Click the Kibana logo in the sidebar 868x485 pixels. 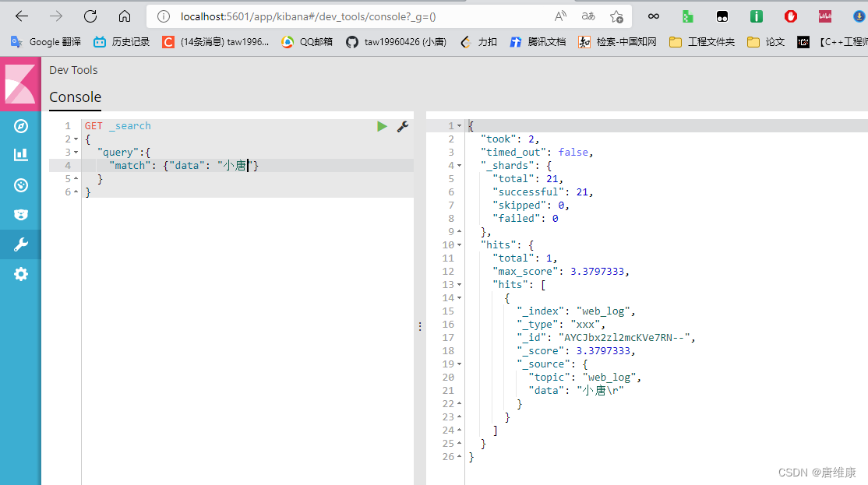(20, 84)
